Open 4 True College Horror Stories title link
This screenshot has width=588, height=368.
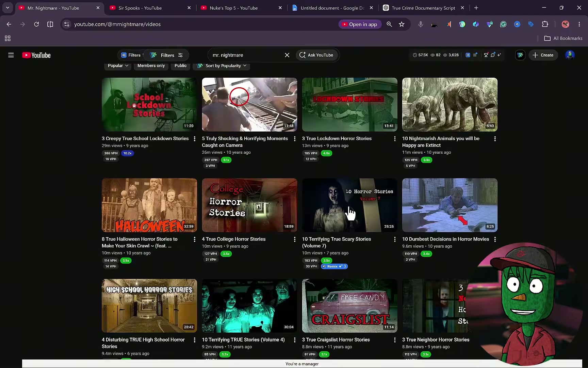coord(234,239)
